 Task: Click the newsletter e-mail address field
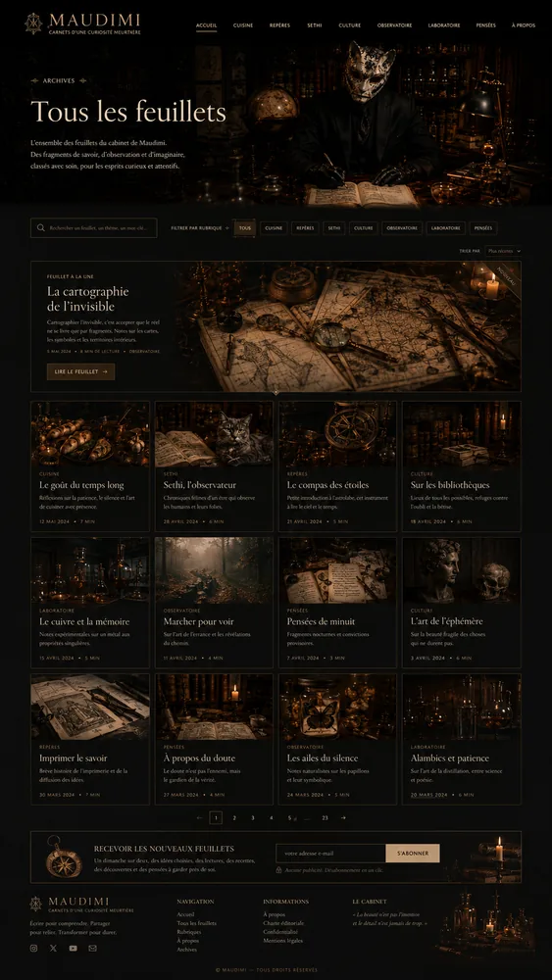(x=330, y=854)
